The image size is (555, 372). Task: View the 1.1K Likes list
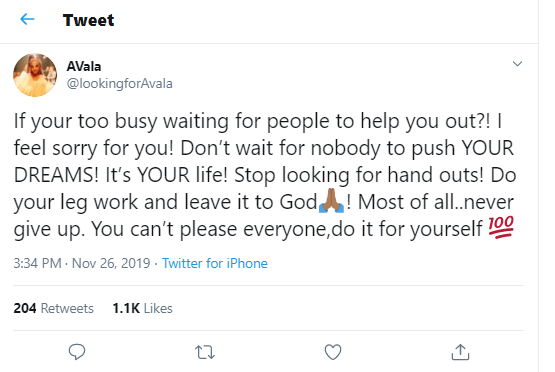click(142, 308)
